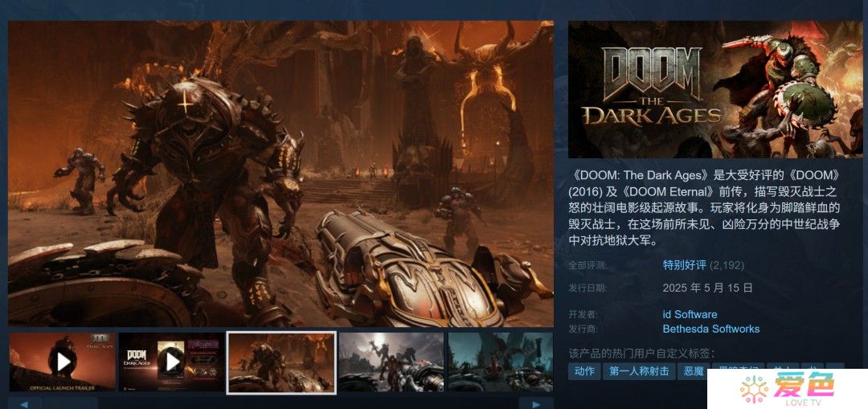Play the second trailer video thumbnail
The width and height of the screenshot is (868, 409).
pos(172,362)
